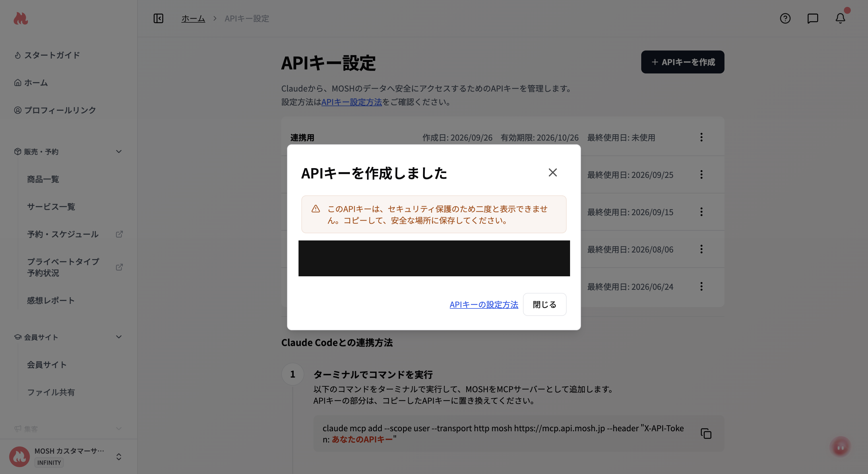Click the chat support bubble icon
This screenshot has height=474, width=868.
tap(840, 447)
